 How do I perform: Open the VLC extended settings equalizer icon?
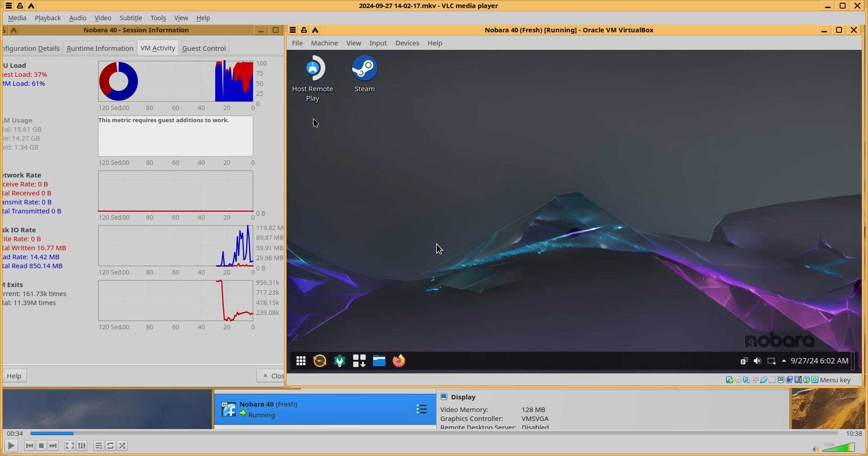82,446
